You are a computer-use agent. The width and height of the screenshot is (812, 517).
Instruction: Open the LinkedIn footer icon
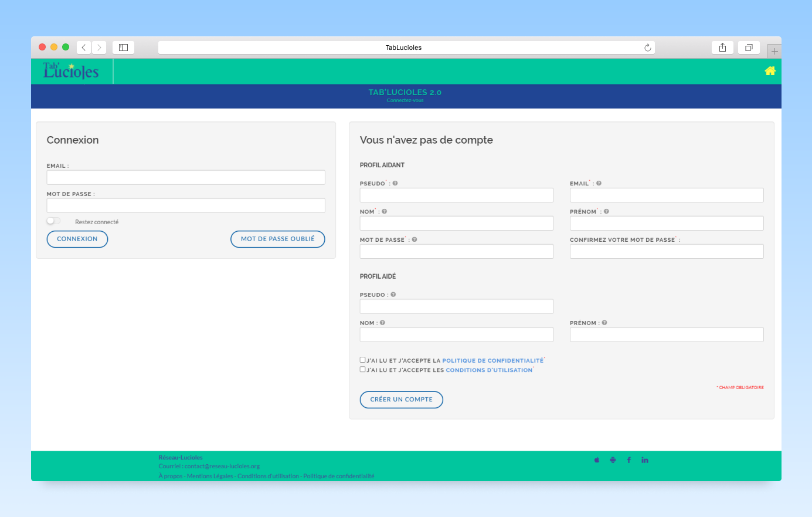coord(645,460)
